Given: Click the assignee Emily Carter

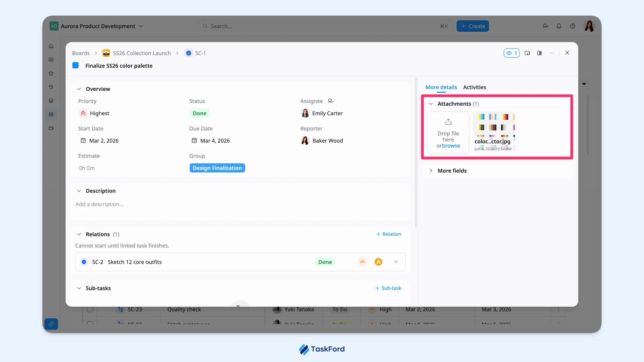Looking at the screenshot, I should pyautogui.click(x=322, y=113).
